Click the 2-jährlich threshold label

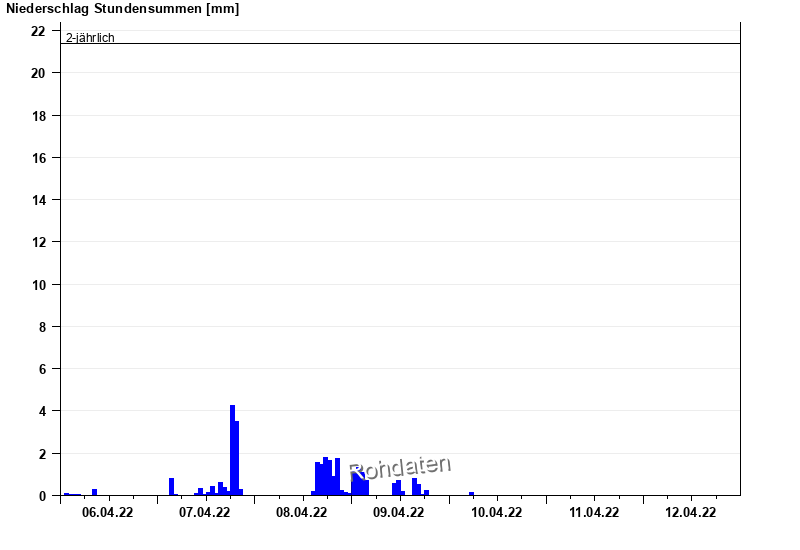tap(88, 38)
